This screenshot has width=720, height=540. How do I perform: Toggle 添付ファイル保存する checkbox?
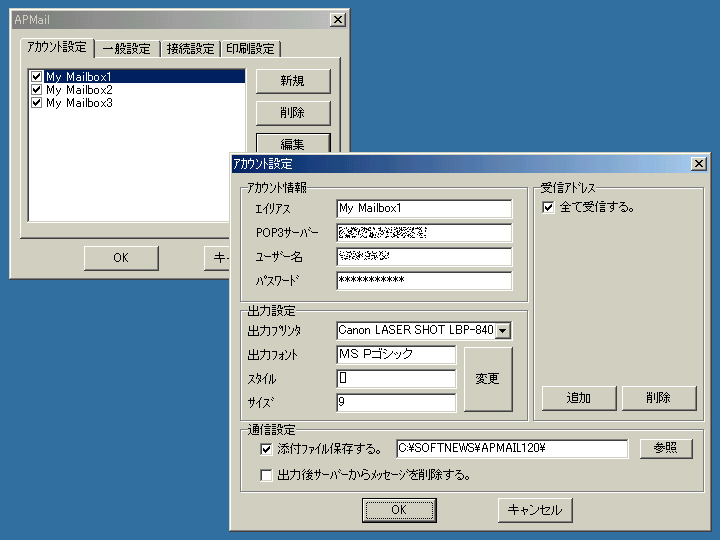click(x=266, y=449)
